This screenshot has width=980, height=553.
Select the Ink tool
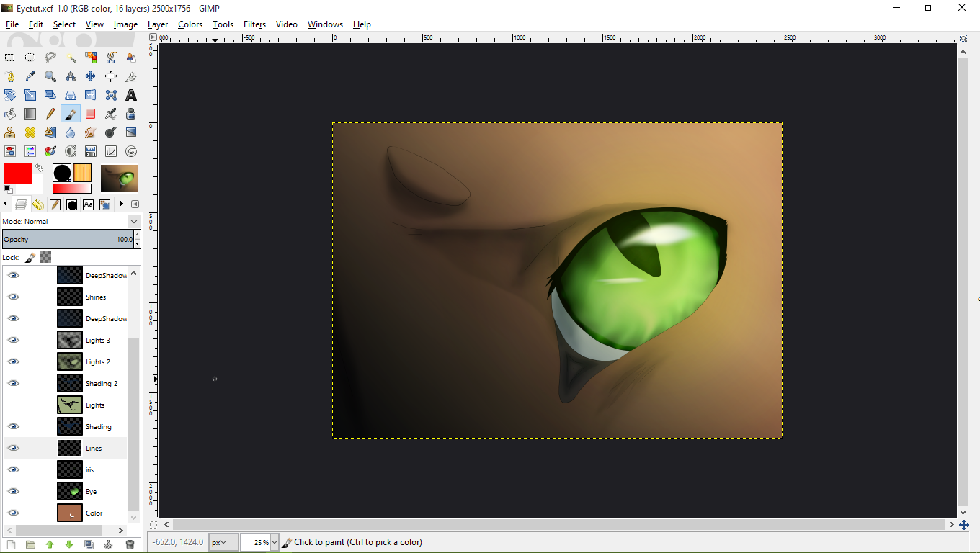click(x=131, y=114)
